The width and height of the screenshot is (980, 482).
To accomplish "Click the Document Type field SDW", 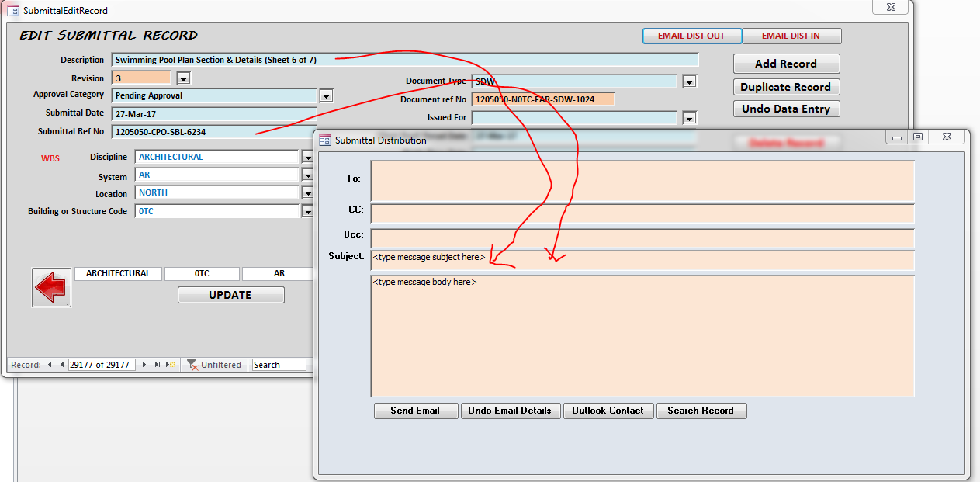I will (574, 81).
